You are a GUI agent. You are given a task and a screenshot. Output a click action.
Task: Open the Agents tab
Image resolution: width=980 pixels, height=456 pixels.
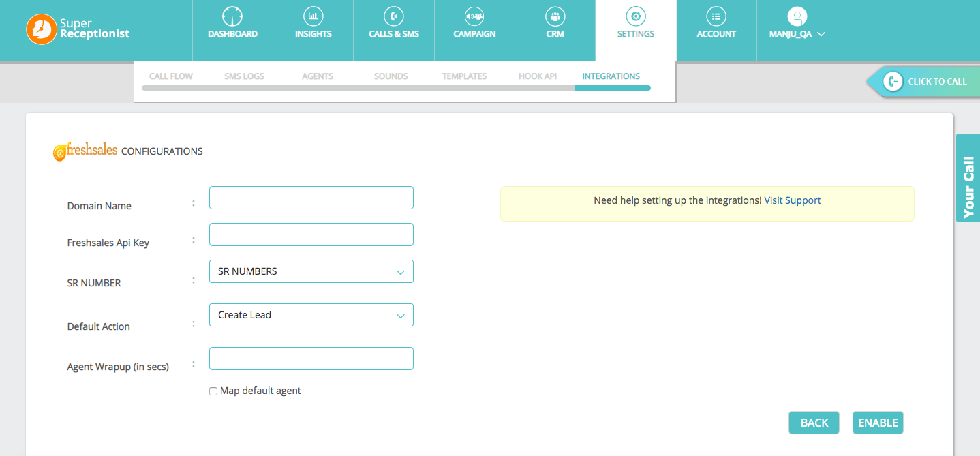click(x=318, y=76)
